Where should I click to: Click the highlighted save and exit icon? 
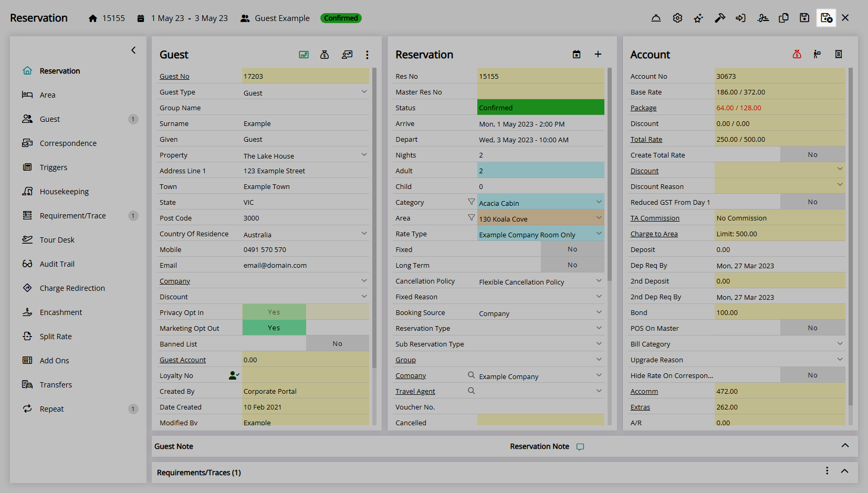pyautogui.click(x=826, y=18)
